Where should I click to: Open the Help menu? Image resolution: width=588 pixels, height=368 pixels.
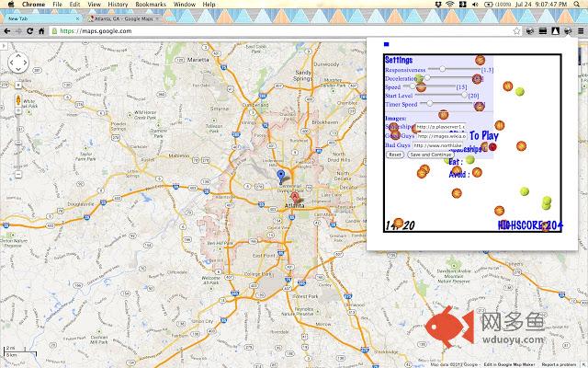(209, 4)
